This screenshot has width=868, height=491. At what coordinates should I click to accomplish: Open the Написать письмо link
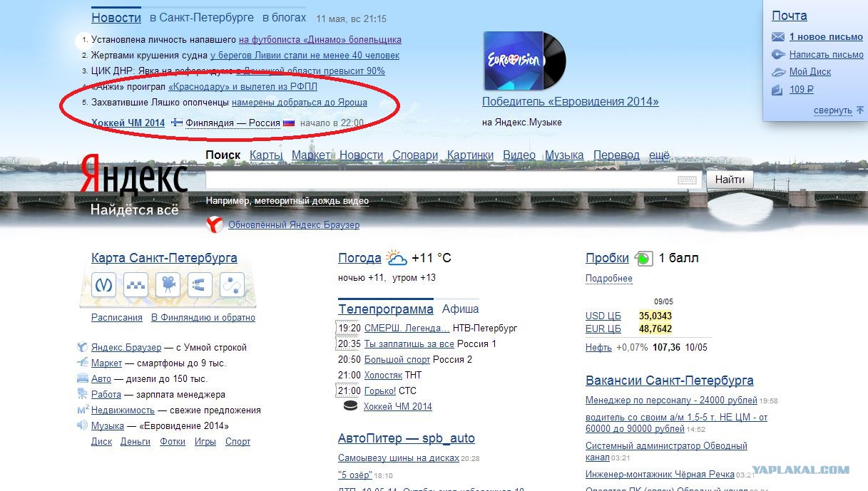[827, 54]
